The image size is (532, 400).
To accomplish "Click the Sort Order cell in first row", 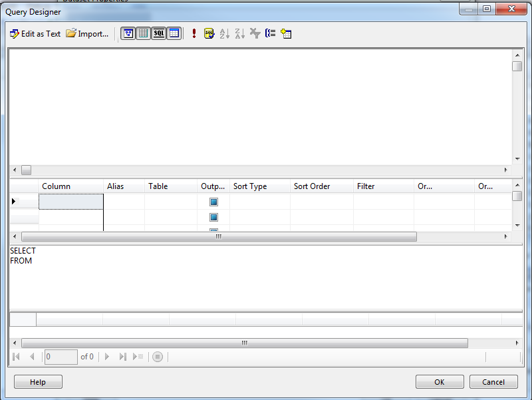I will coord(321,202).
